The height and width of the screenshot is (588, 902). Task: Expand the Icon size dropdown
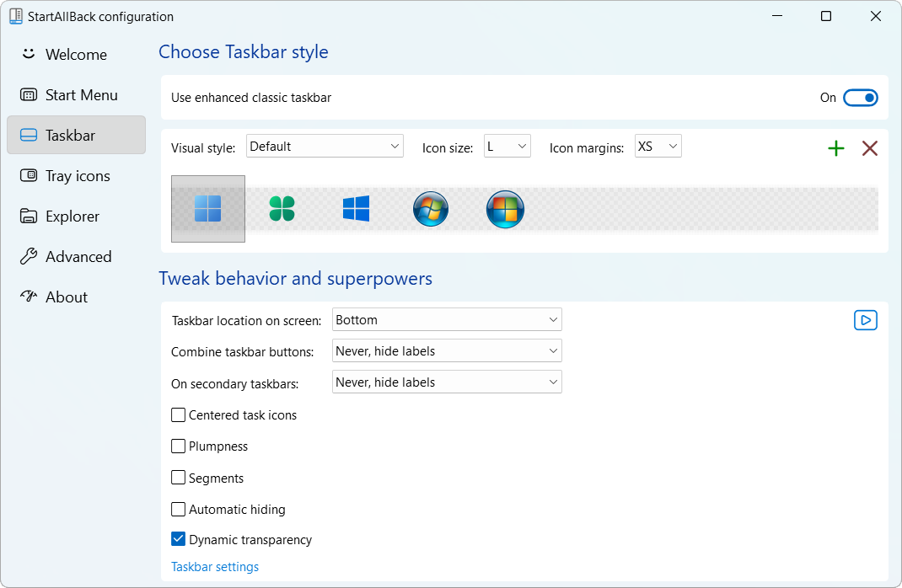[507, 146]
